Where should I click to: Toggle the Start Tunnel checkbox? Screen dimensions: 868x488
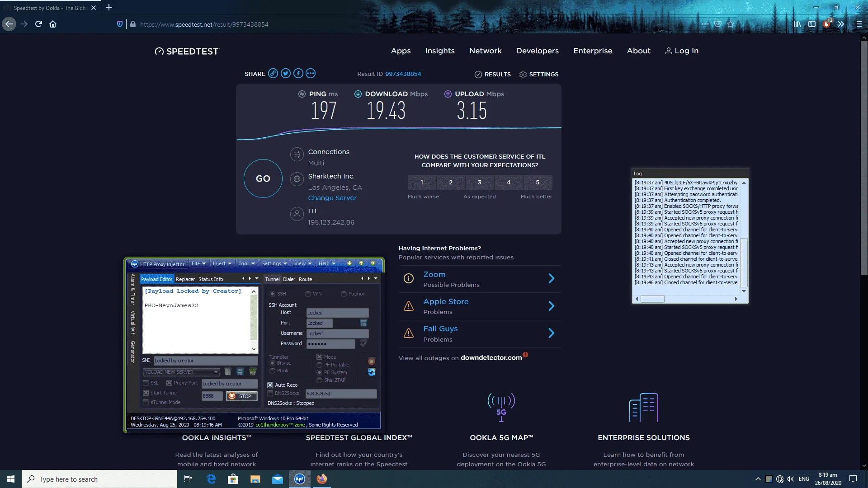146,393
